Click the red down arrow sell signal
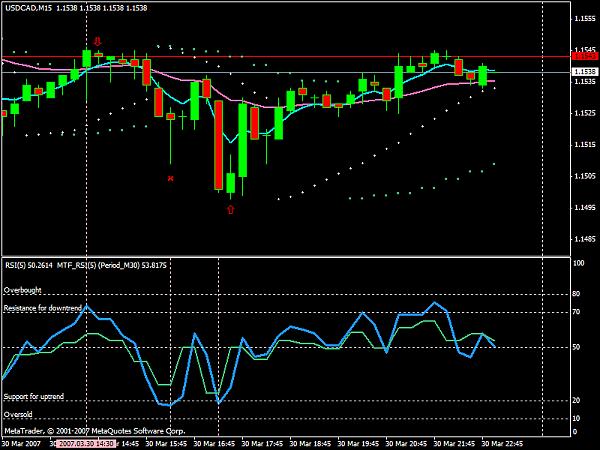The width and height of the screenshot is (600, 450). click(98, 41)
